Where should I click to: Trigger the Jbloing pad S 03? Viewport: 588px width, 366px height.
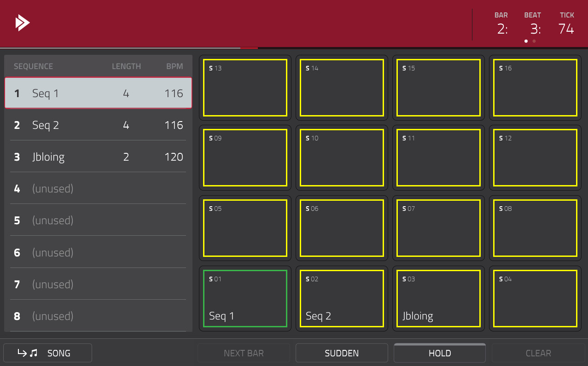point(438,298)
